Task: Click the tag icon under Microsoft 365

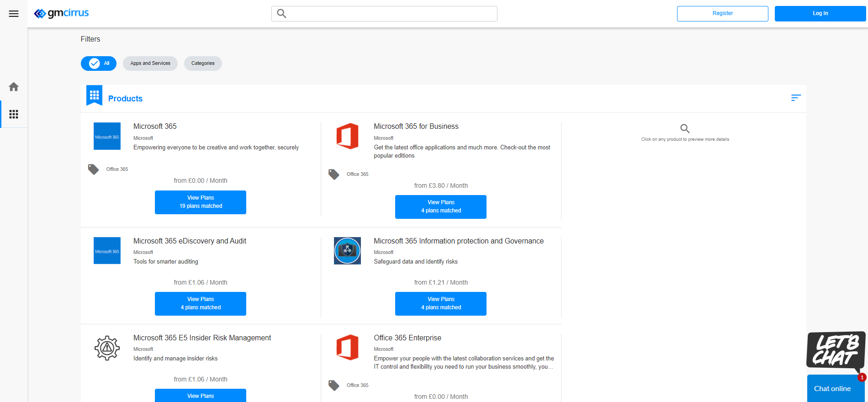Action: (x=93, y=169)
